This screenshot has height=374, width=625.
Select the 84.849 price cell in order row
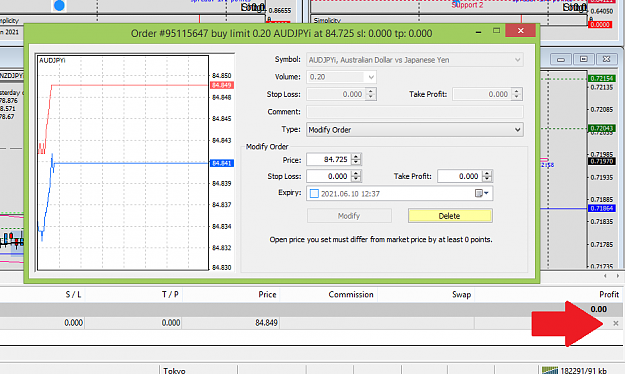(266, 323)
